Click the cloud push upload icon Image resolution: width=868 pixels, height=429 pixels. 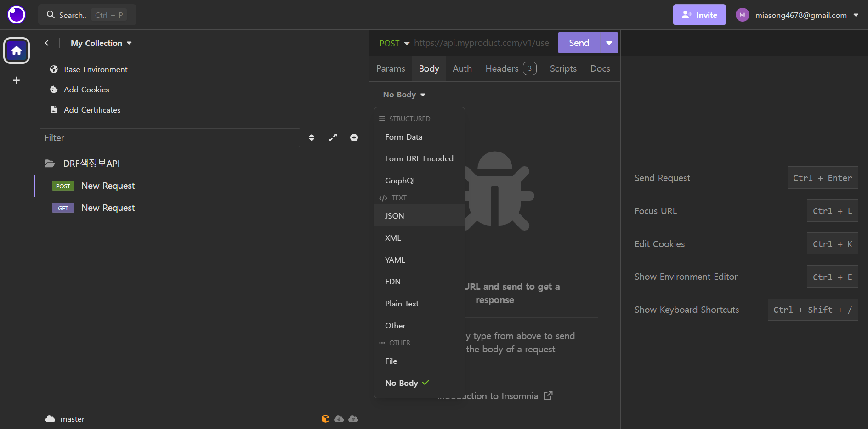(x=353, y=418)
